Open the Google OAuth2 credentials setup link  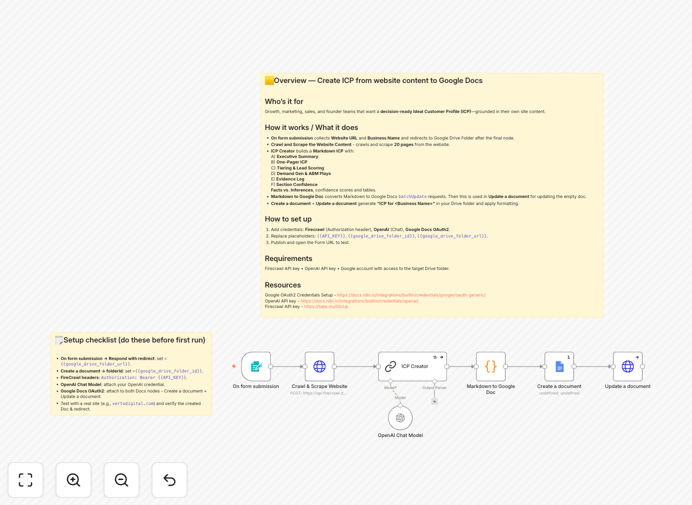411,295
